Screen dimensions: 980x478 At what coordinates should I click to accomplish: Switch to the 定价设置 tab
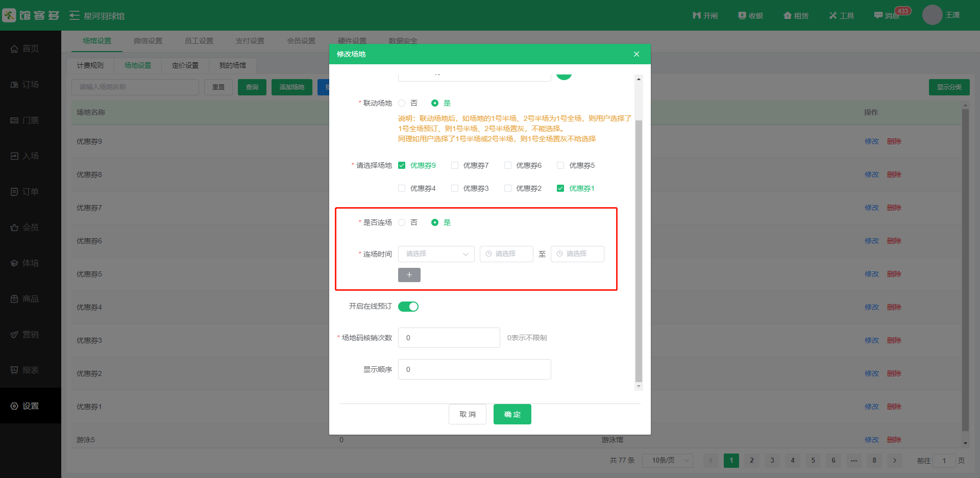[x=185, y=65]
